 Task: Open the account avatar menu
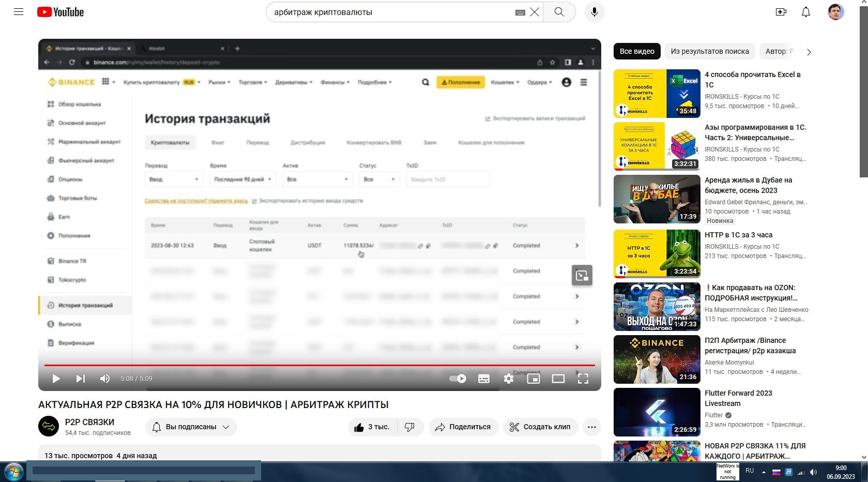click(x=835, y=12)
